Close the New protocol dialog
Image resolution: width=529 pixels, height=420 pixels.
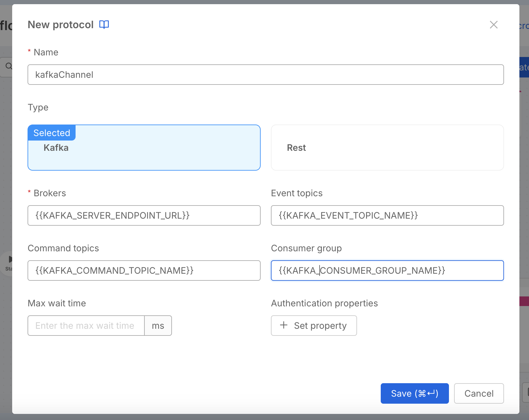[x=493, y=25]
